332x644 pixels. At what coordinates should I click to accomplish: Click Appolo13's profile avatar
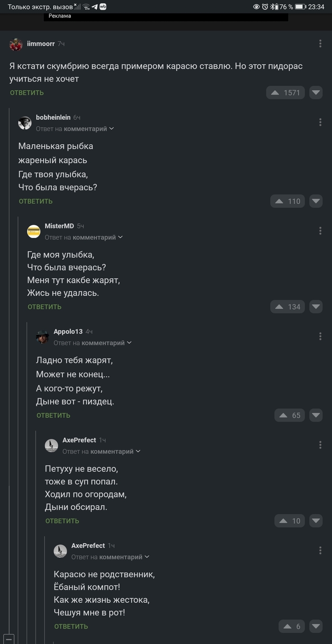tap(42, 337)
